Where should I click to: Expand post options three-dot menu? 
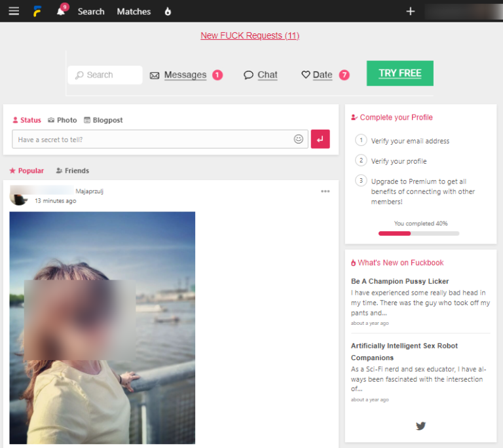[326, 191]
